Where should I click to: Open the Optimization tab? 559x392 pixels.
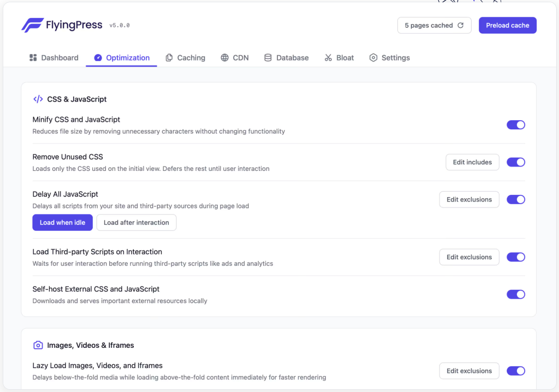click(121, 58)
